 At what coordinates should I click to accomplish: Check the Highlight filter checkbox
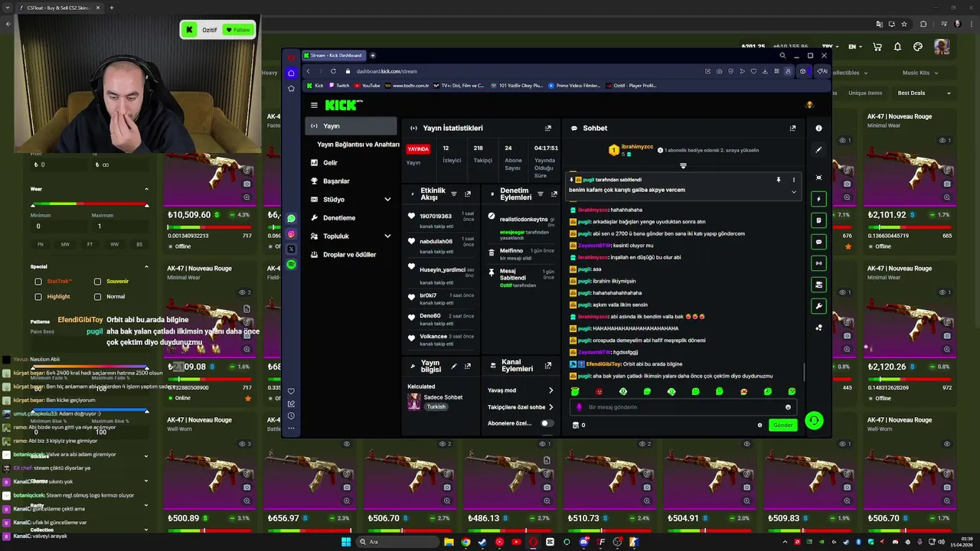click(38, 297)
